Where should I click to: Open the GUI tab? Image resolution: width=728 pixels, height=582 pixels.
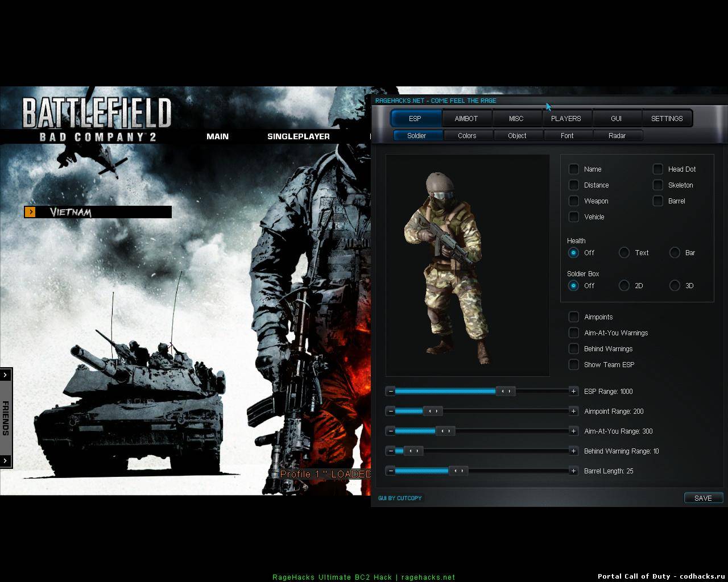click(x=617, y=118)
